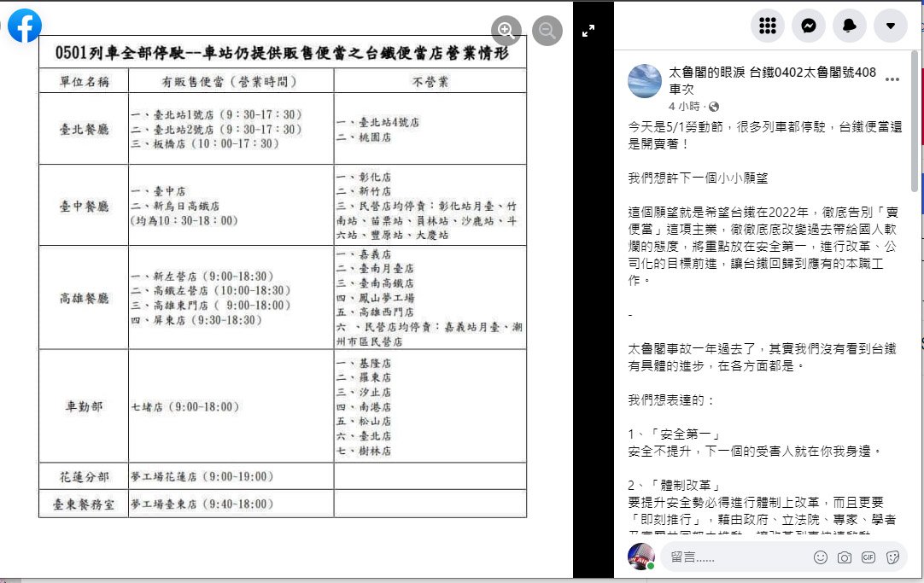Image resolution: width=924 pixels, height=583 pixels.
Task: Attach a photo to comment
Action: [x=845, y=557]
